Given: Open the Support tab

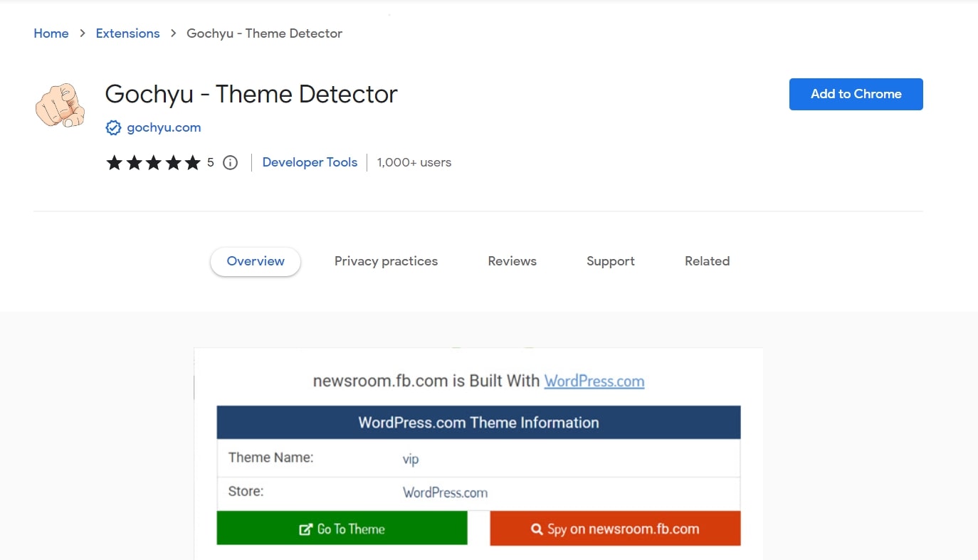Looking at the screenshot, I should click(610, 261).
